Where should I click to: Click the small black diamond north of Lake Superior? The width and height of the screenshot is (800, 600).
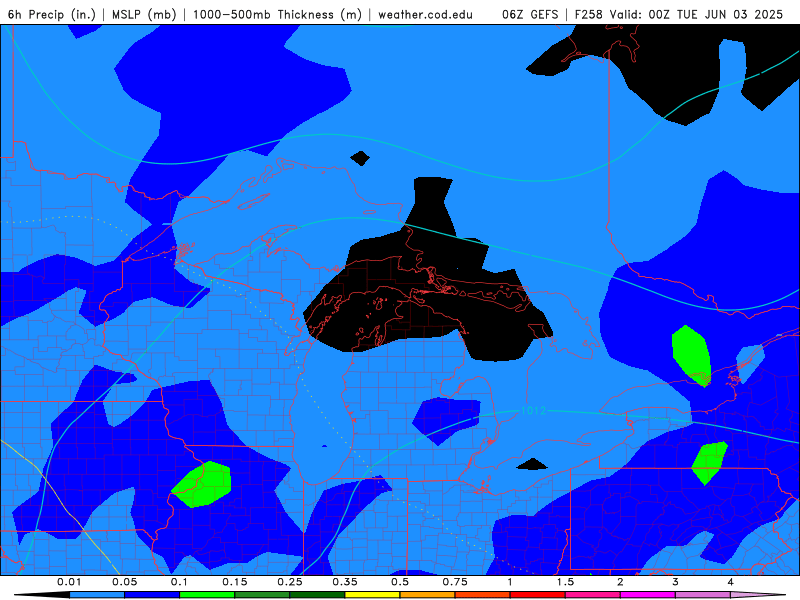(360, 158)
